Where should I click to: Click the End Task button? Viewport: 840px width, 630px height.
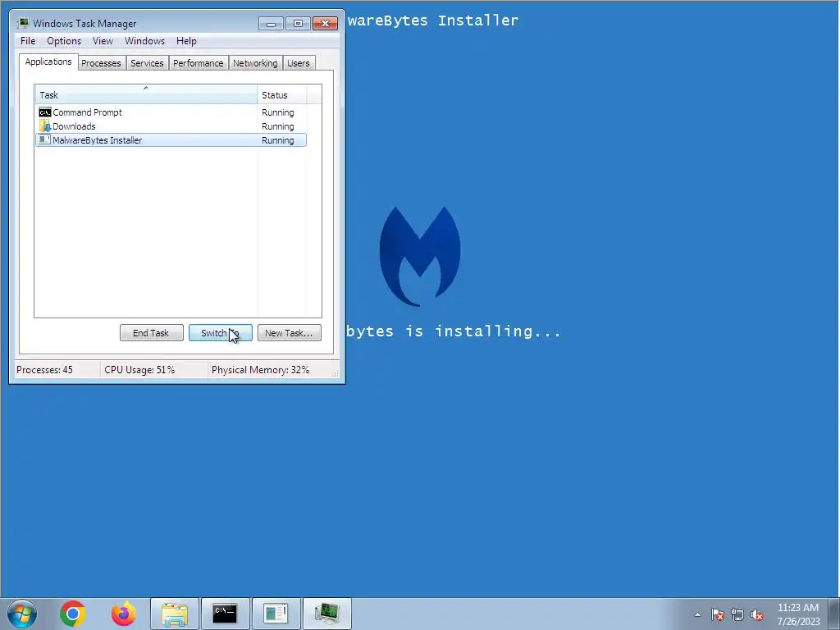click(x=151, y=333)
